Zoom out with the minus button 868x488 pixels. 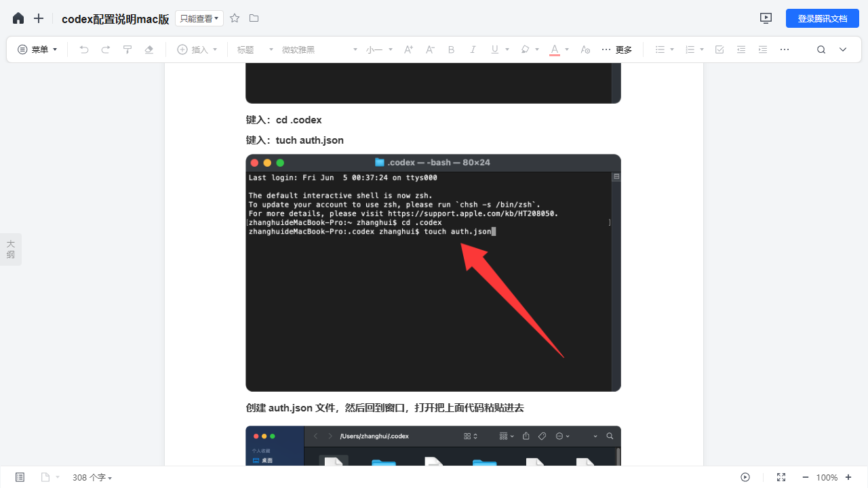(805, 477)
